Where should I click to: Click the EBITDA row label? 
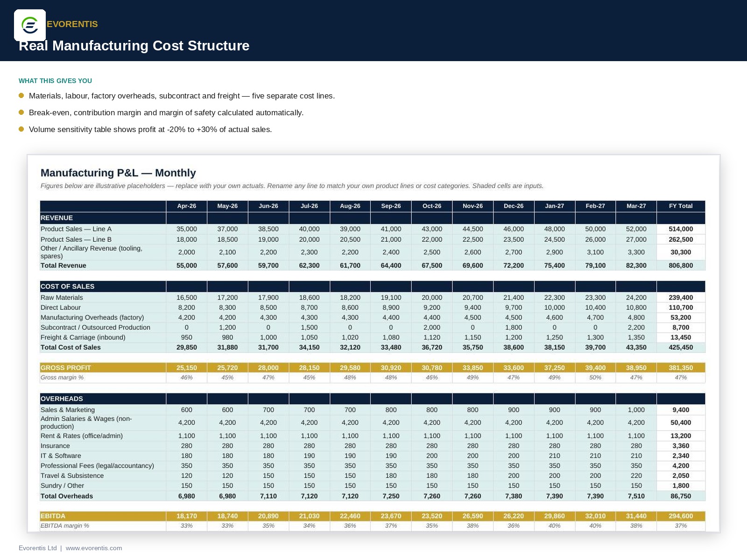[x=53, y=516]
